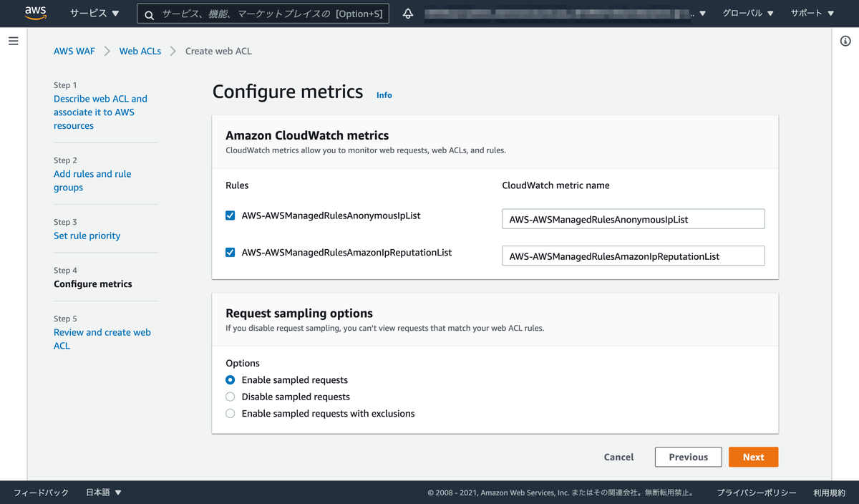Open the 日本語 language selector
This screenshot has height=504, width=859.
click(x=104, y=493)
